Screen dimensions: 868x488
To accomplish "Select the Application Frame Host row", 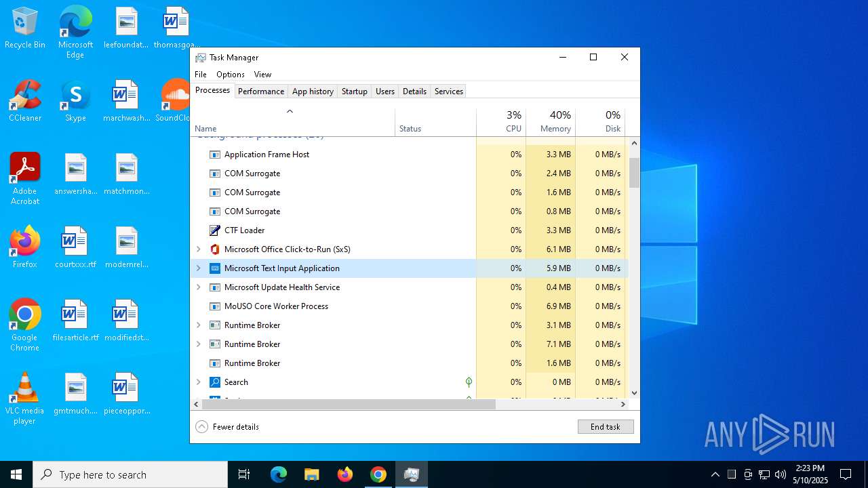I will point(410,155).
